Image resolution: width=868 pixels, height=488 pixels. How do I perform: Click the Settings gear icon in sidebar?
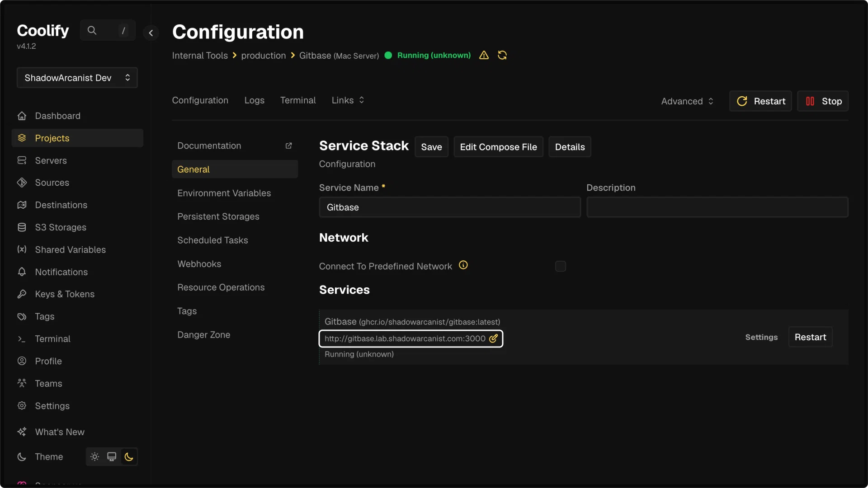pyautogui.click(x=22, y=406)
